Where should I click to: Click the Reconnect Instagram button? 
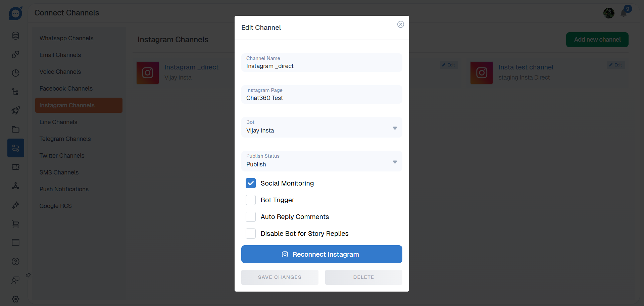(x=321, y=254)
